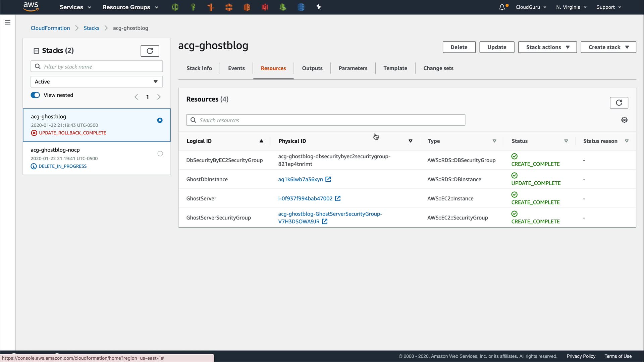Viewport: 644px width, 362px height.
Task: Select the acg-ghostblog stack radio button
Action: pos(160,120)
